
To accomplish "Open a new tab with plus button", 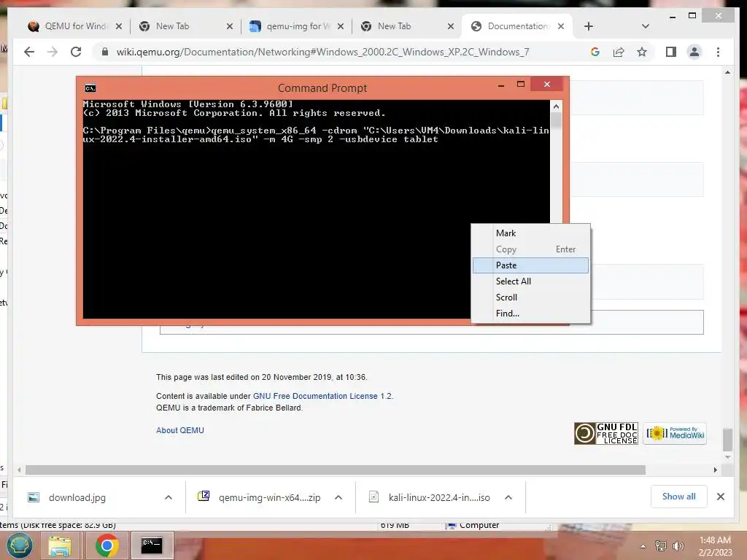I will coord(589,26).
